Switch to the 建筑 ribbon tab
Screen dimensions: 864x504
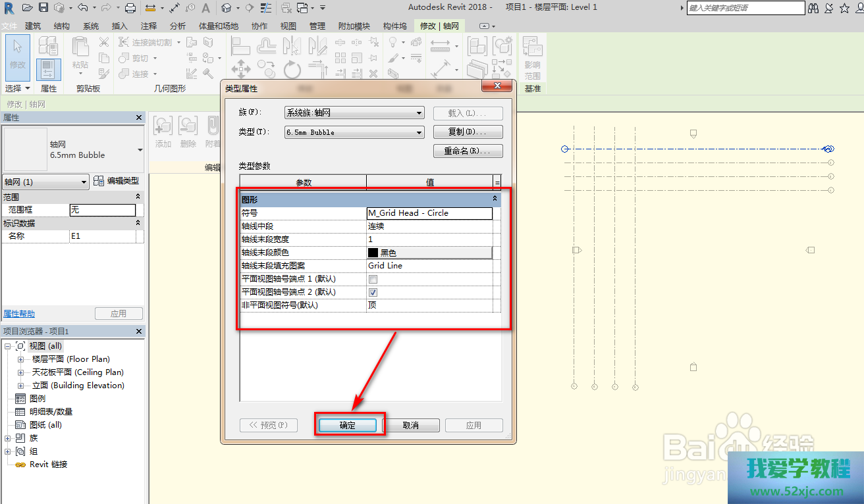33,26
